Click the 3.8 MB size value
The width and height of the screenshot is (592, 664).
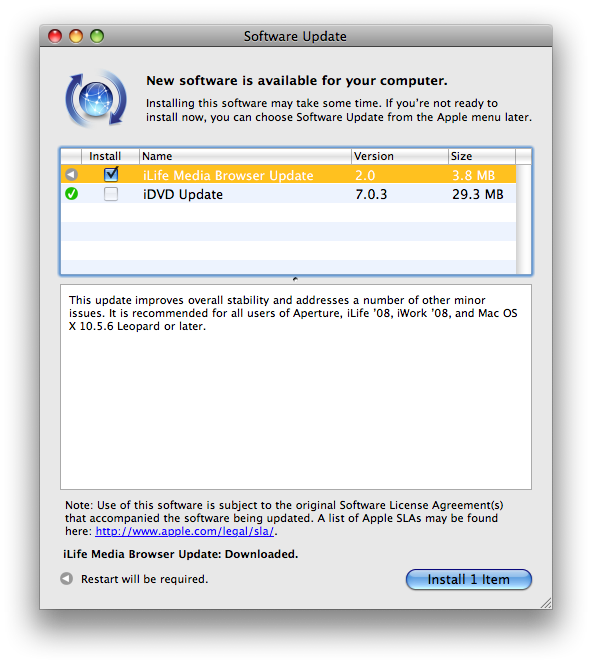point(473,175)
